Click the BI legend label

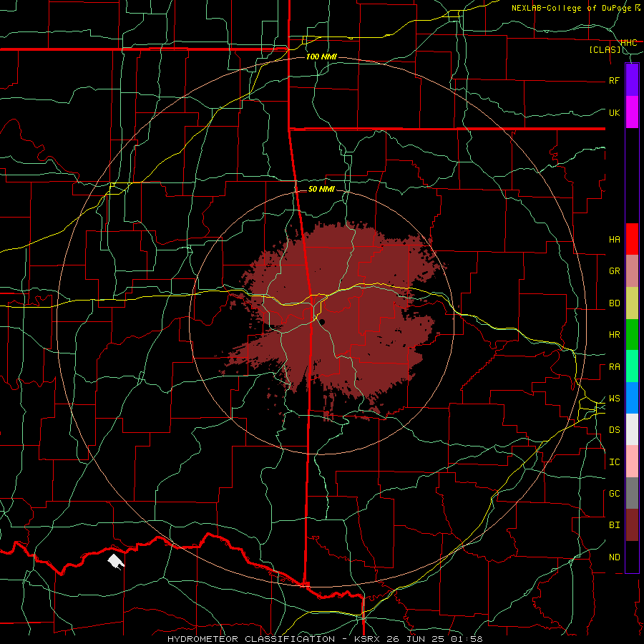[614, 525]
